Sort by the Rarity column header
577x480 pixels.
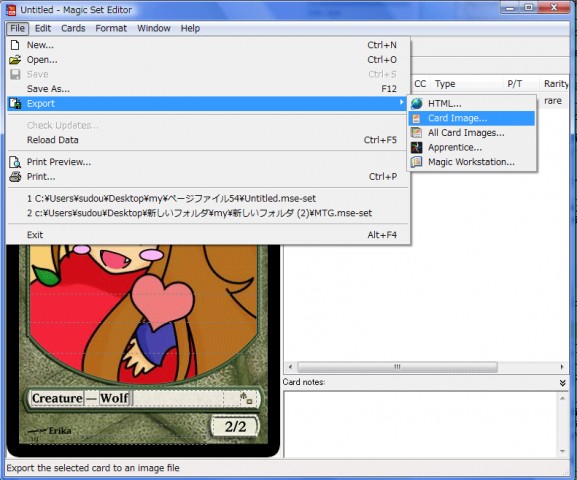[x=555, y=84]
